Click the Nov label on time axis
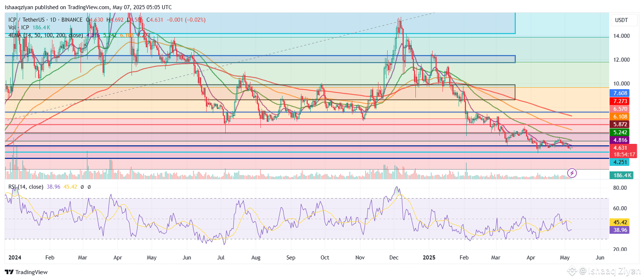This screenshot has height=280, width=644. point(360,258)
